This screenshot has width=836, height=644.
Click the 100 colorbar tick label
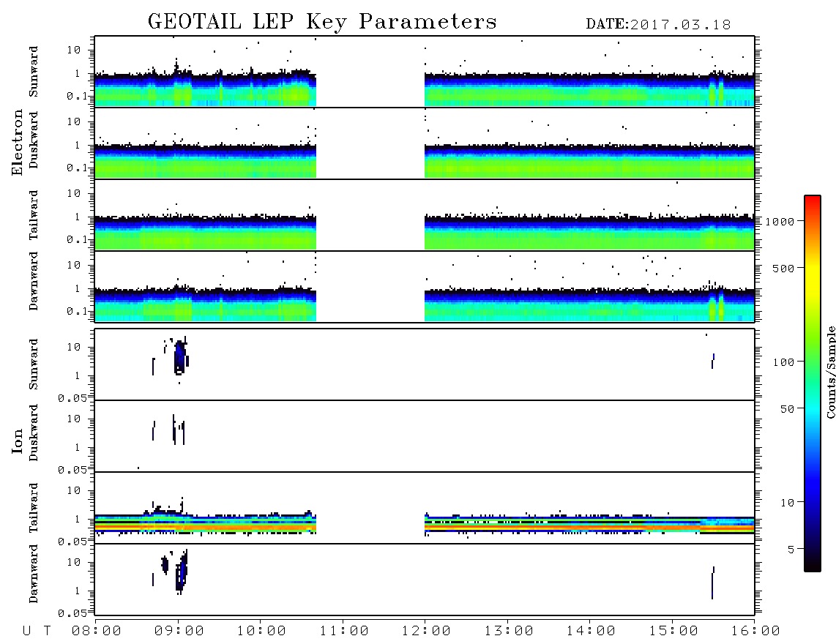(784, 362)
